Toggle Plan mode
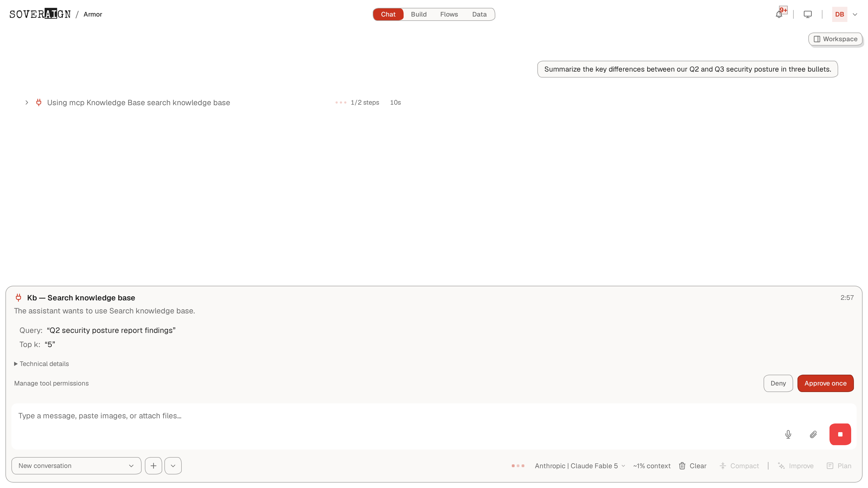The image size is (868, 488). click(x=839, y=466)
